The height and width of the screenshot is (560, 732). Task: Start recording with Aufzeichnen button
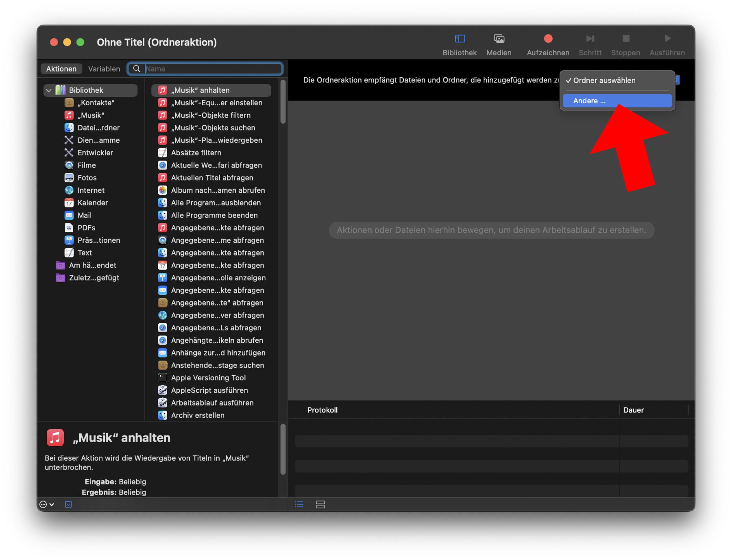[x=548, y=39]
